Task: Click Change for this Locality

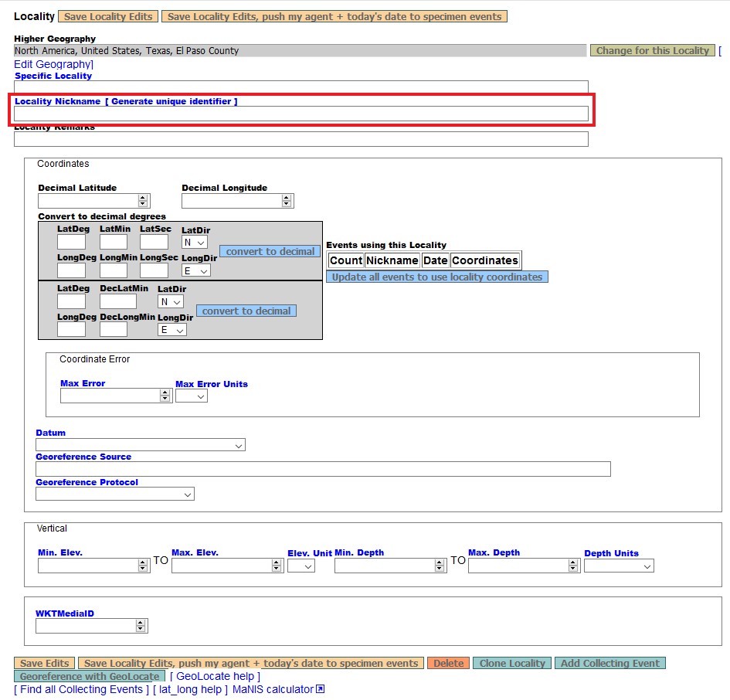Action: pyautogui.click(x=652, y=50)
